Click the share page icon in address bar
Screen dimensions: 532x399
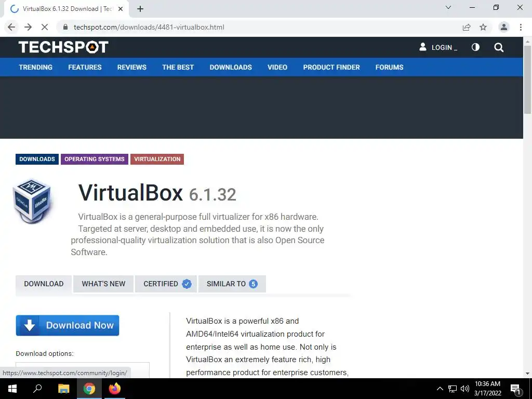tap(467, 27)
